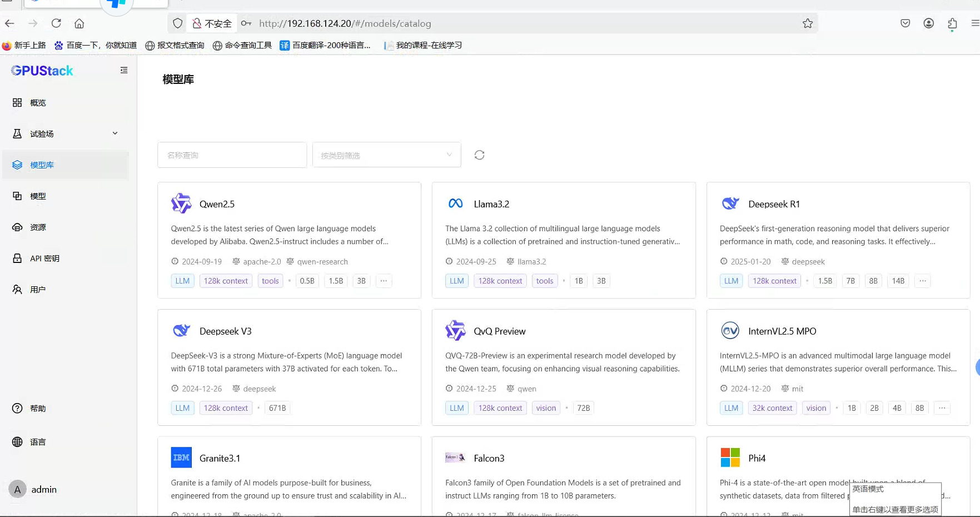
Task: Click the 14B tag on Deepseek R1
Action: [898, 281]
